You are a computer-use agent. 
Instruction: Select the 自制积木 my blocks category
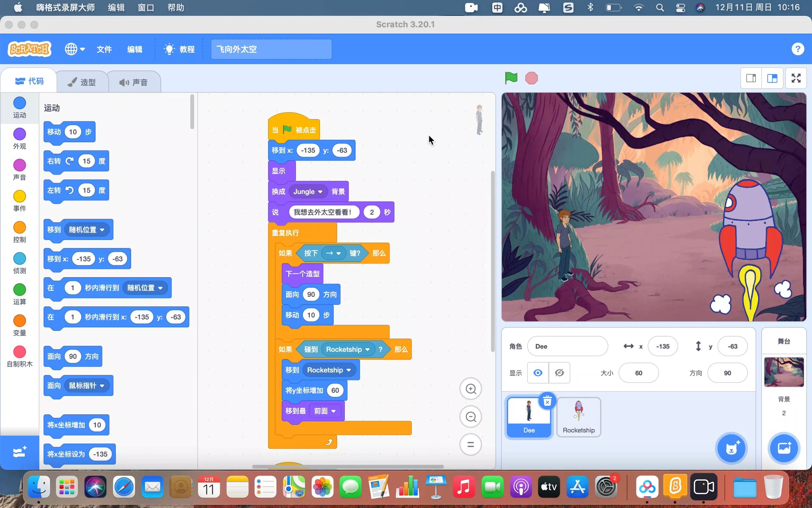(x=19, y=357)
